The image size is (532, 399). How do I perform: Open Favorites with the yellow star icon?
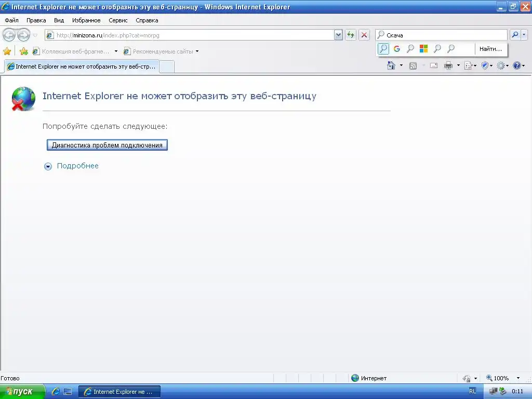(x=7, y=51)
